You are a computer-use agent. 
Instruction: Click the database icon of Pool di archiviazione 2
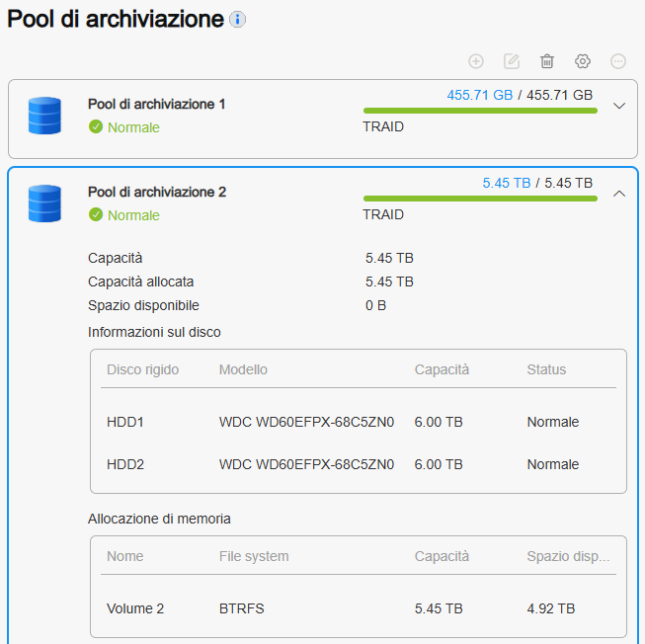click(44, 203)
